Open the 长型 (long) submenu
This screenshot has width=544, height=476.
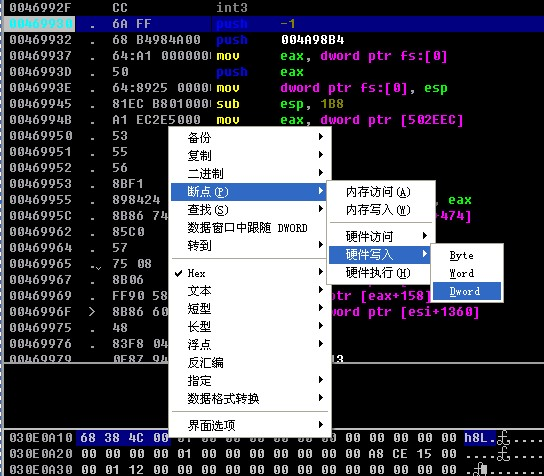point(250,326)
